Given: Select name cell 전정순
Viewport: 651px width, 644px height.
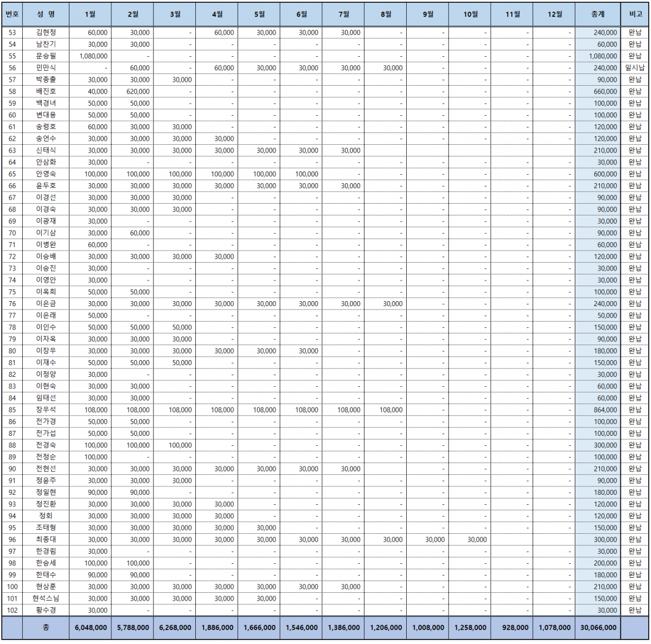Looking at the screenshot, I should tap(46, 457).
